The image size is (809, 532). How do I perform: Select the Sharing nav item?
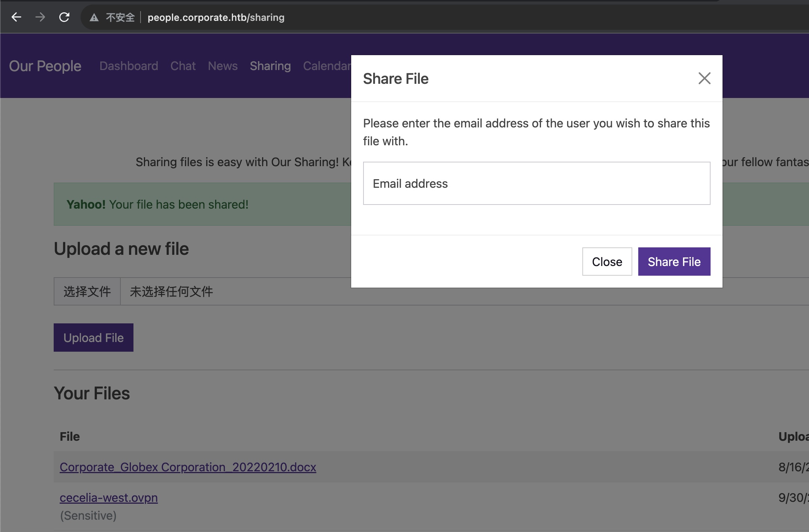click(270, 66)
